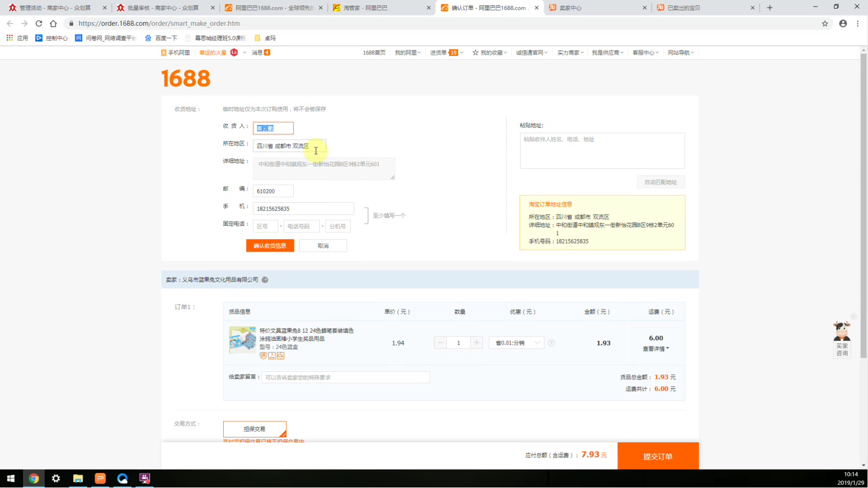Image resolution: width=868 pixels, height=488 pixels.
Task: Click the 给卖家留言 message field
Action: pos(345,377)
